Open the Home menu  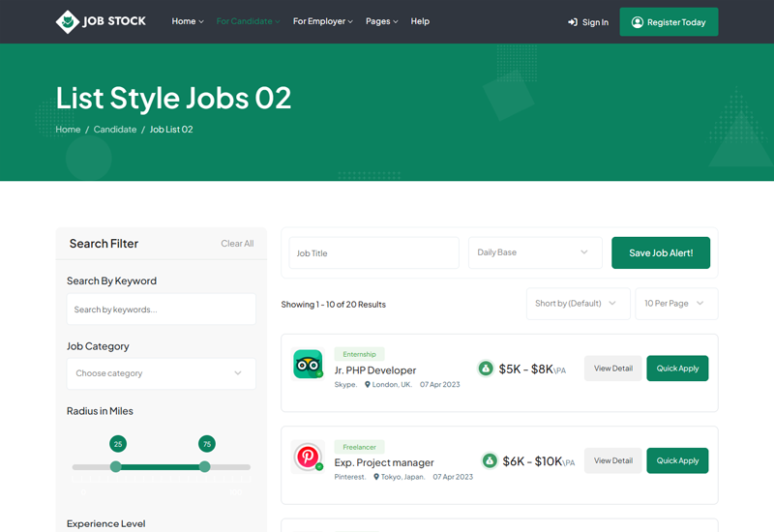(188, 21)
